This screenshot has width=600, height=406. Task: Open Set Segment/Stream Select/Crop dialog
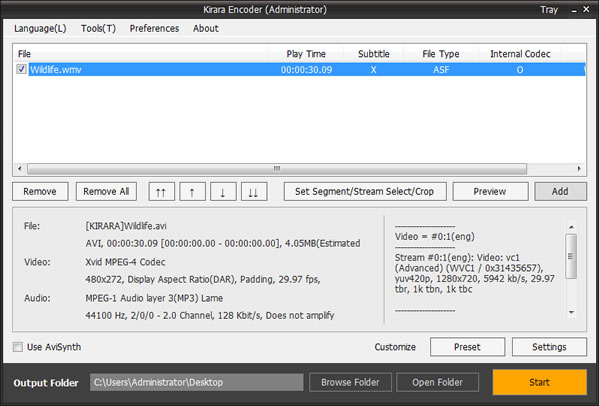pyautogui.click(x=364, y=191)
